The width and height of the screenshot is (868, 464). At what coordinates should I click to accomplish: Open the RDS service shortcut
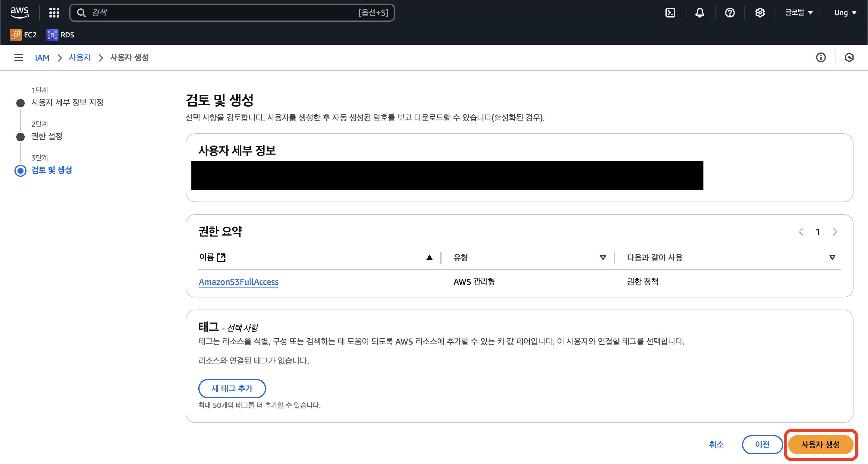click(x=61, y=35)
